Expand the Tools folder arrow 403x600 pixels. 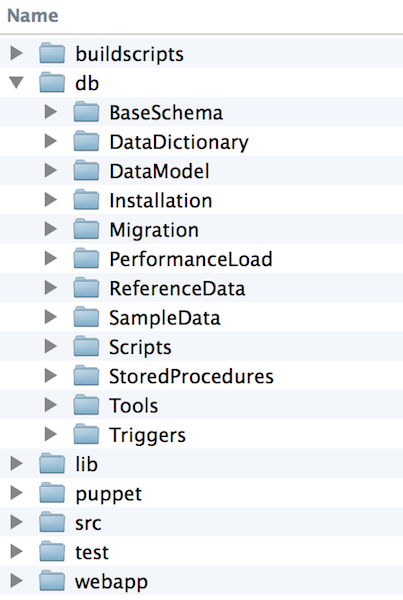pos(51,405)
